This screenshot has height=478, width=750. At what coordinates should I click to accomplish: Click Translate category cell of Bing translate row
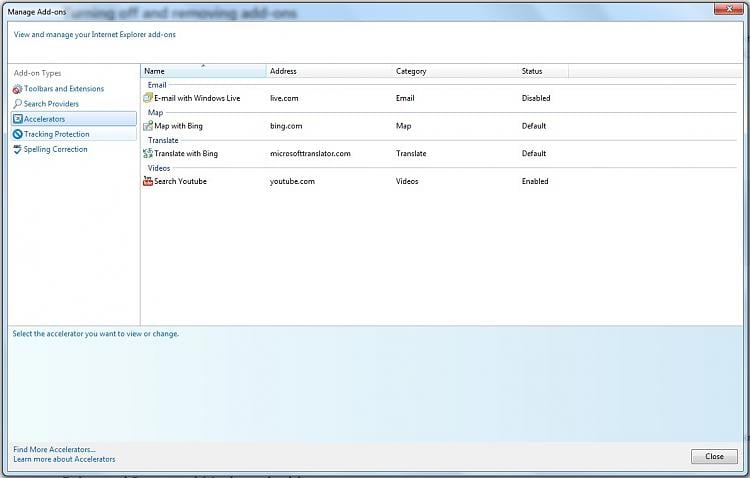[411, 154]
